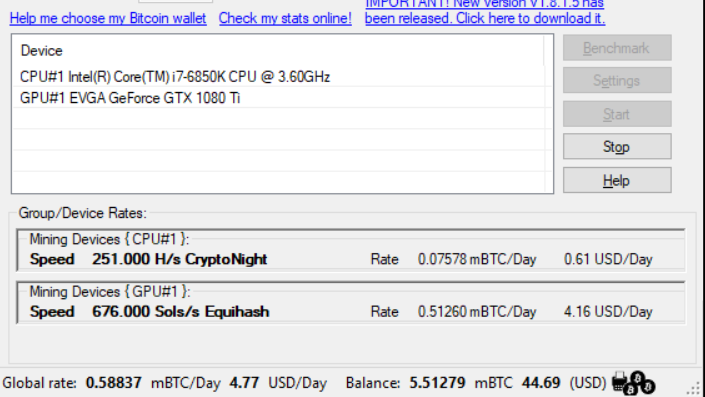Click the global '4.77' USD/Day value
The width and height of the screenshot is (705, 397).
(x=244, y=383)
